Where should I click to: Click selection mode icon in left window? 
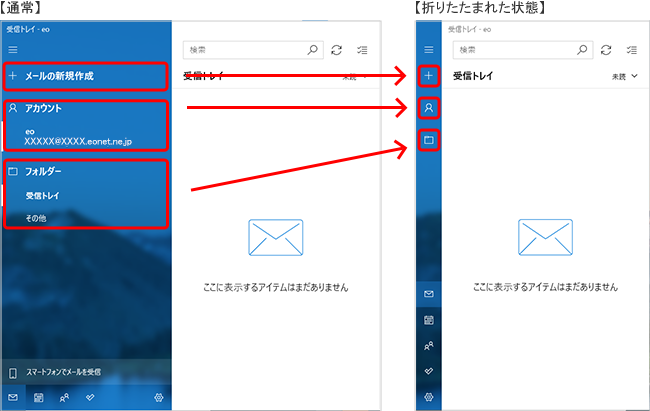362,50
